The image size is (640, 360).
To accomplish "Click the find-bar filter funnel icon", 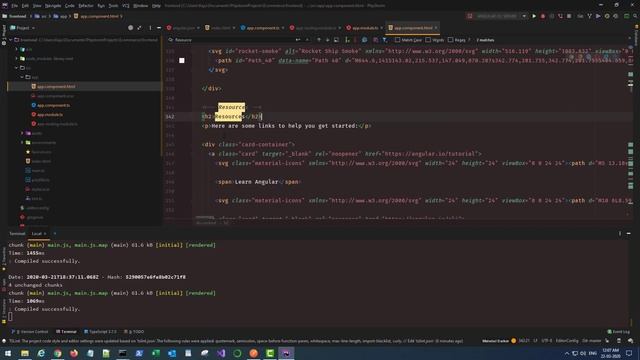I will coord(385,40).
